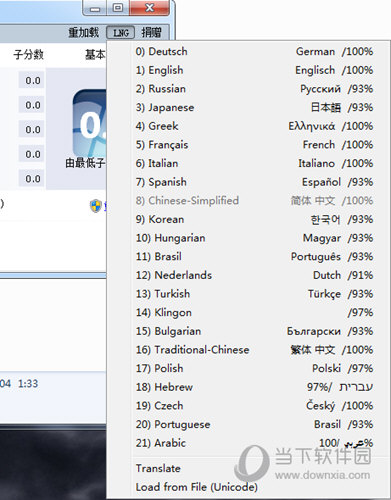Click the large base score badge
Viewport: 391px width, 500px height.
tap(90, 123)
